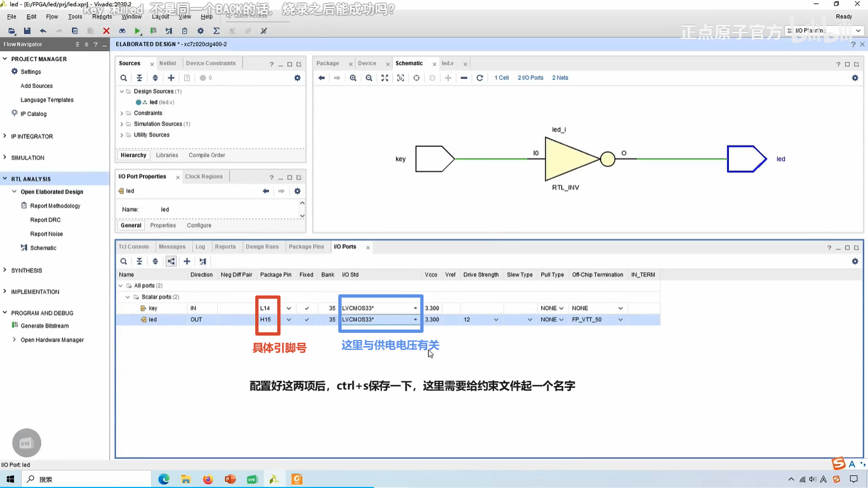Click the green Run arrow in the toolbar
868x488 pixels.
pos(138,31)
